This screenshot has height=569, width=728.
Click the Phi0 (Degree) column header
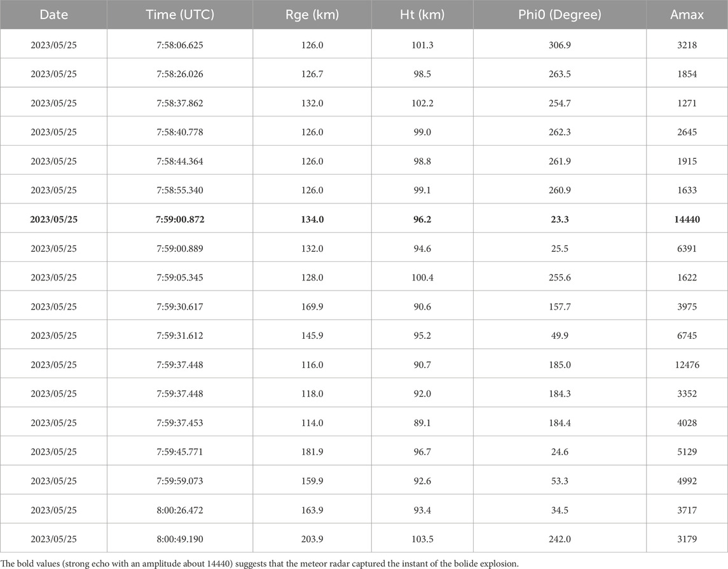[560, 14]
